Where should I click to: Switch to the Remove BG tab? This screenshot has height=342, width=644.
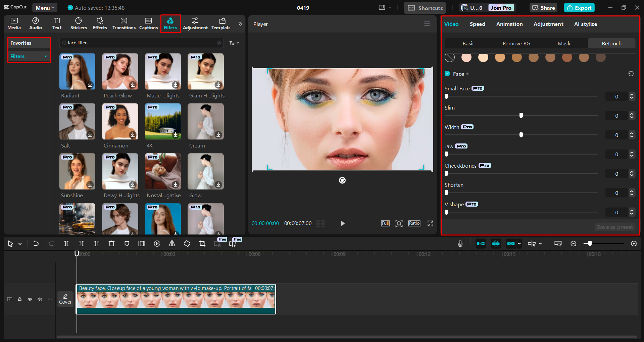point(516,43)
